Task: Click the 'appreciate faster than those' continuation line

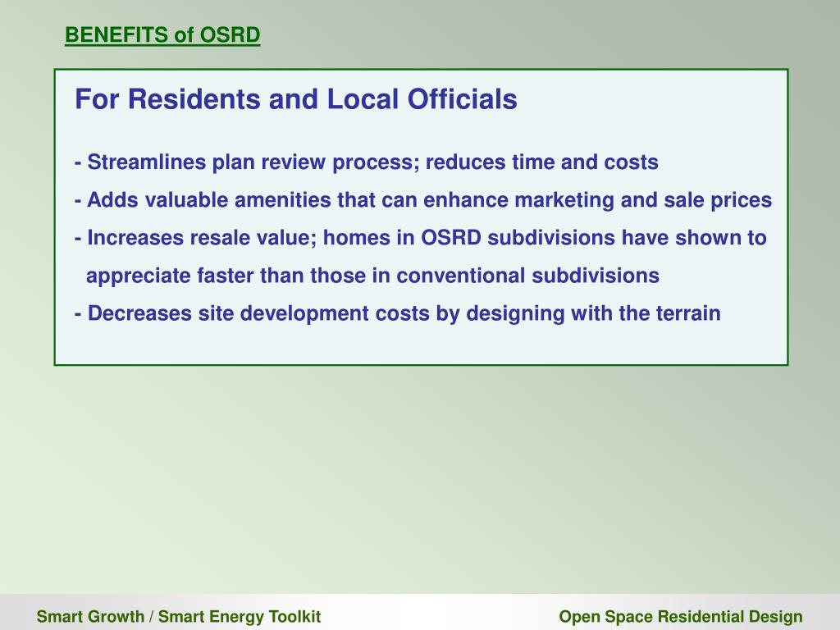Action: (x=373, y=276)
